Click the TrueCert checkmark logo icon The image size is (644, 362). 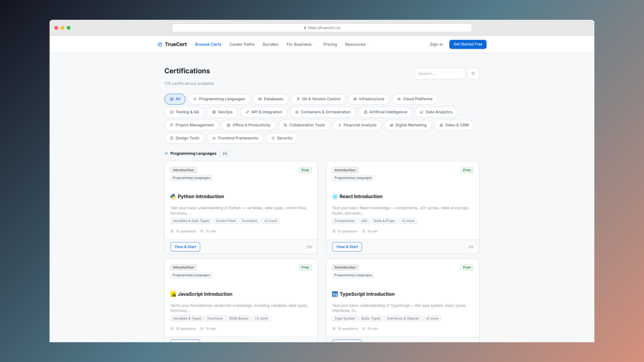160,44
